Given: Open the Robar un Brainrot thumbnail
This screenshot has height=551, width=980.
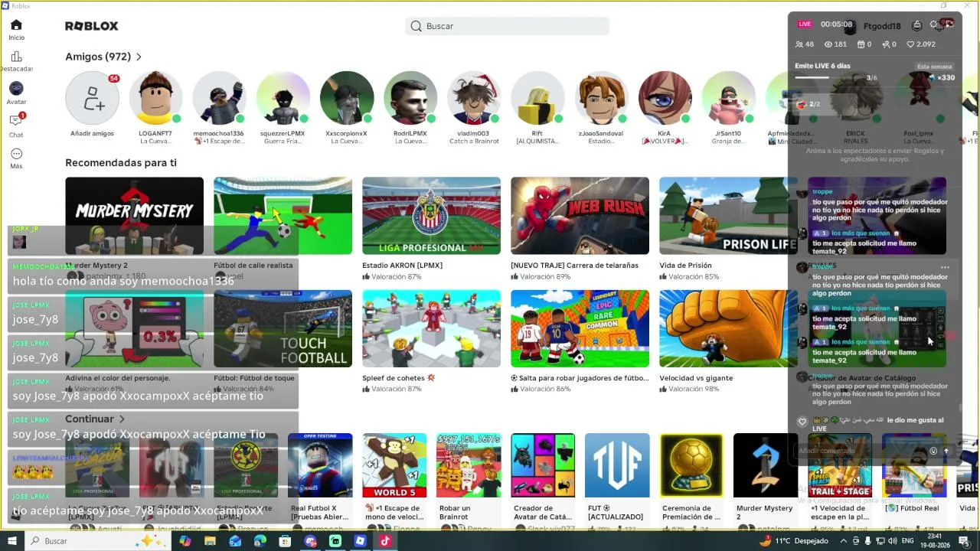Looking at the screenshot, I should [469, 465].
